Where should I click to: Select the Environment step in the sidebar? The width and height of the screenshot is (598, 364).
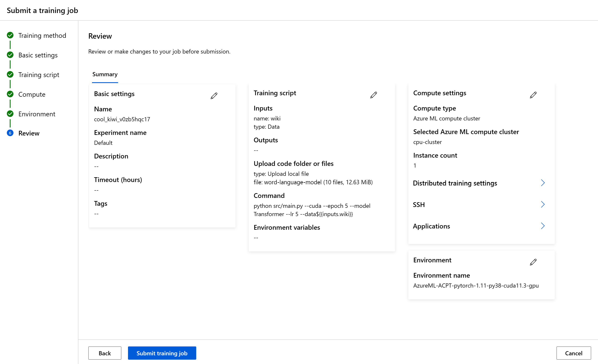37,114
